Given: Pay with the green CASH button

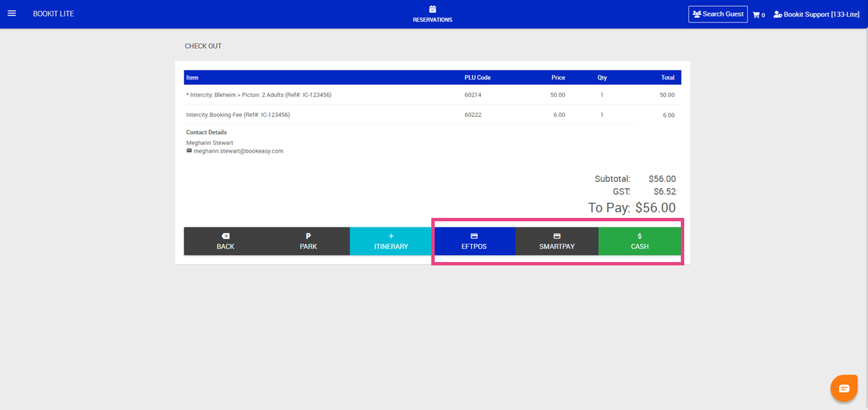Looking at the screenshot, I should [640, 241].
